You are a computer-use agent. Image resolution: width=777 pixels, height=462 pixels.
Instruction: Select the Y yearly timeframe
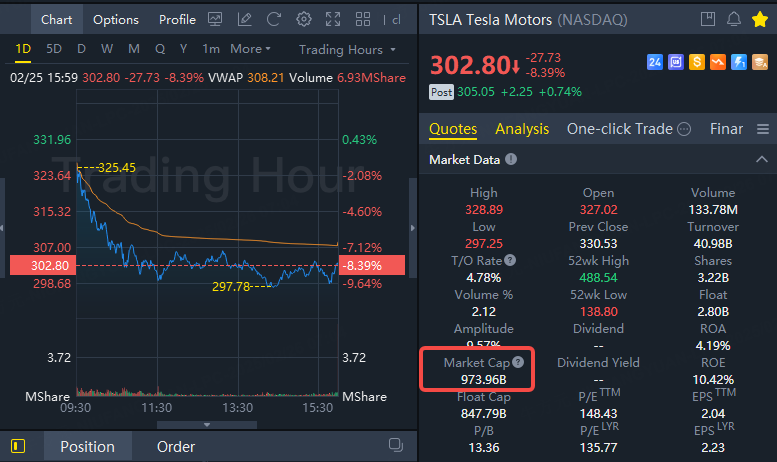click(183, 49)
